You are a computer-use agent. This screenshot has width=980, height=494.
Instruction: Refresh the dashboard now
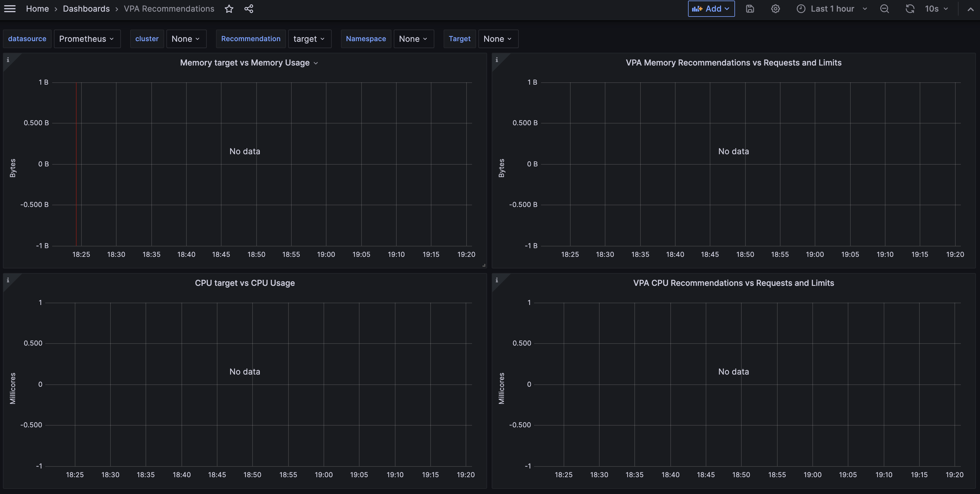click(910, 9)
